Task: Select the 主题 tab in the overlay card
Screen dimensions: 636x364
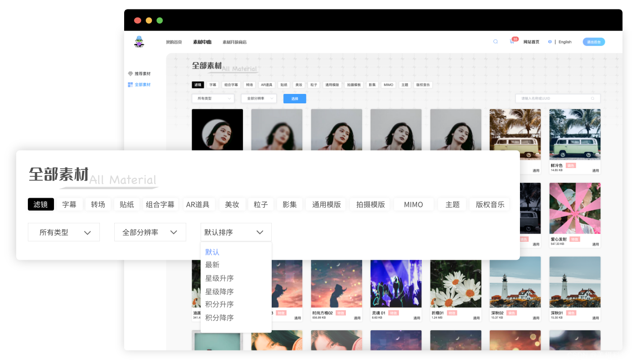Action: 452,204
